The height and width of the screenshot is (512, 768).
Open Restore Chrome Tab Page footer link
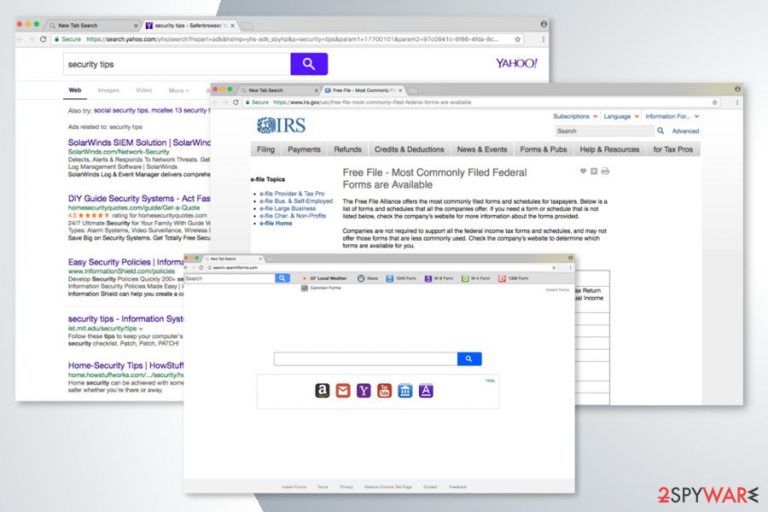[x=388, y=487]
